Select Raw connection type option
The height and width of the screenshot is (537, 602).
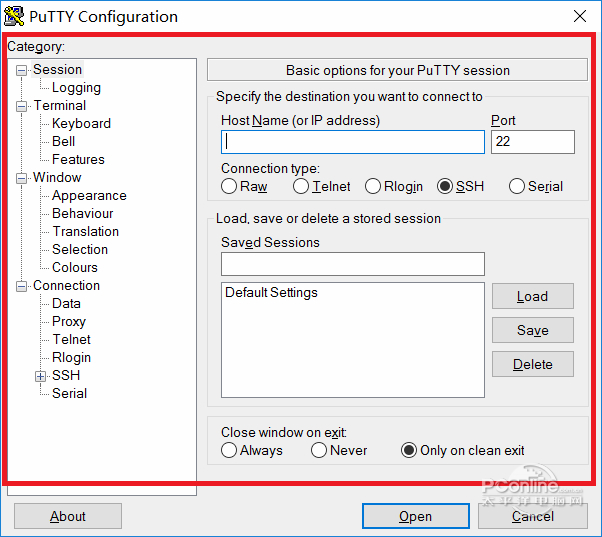tap(229, 186)
